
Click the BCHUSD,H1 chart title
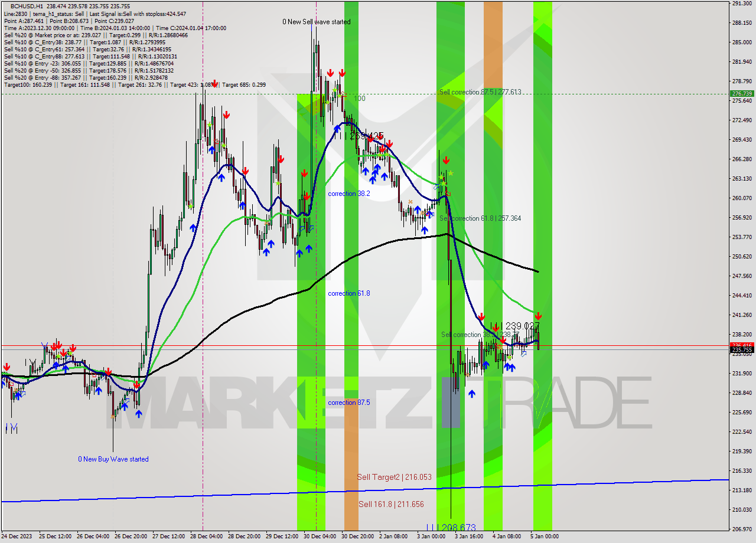[x=27, y=5]
